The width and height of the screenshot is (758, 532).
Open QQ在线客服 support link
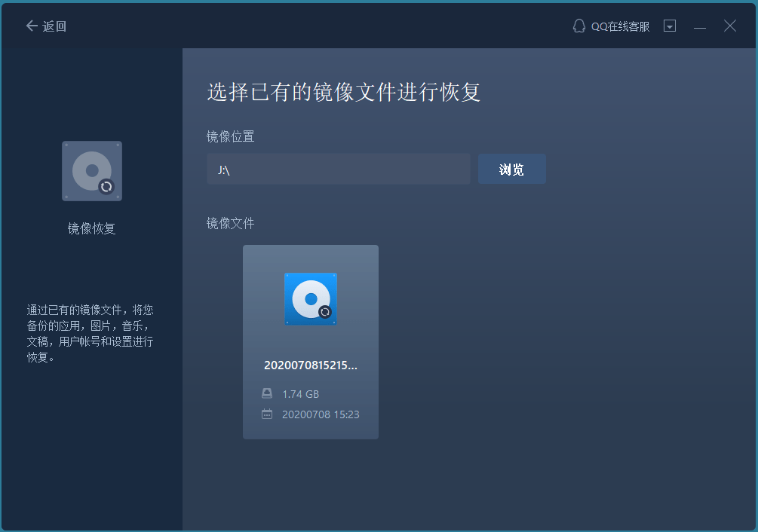click(619, 26)
